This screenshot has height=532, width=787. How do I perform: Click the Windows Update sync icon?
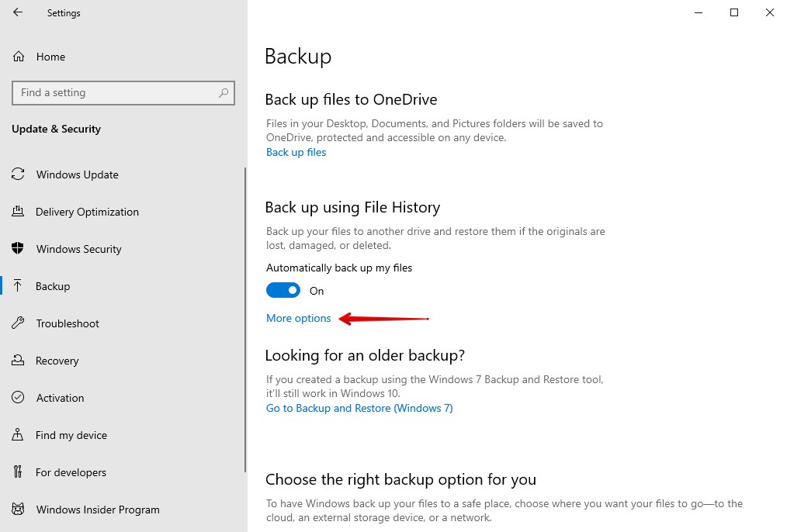[18, 174]
